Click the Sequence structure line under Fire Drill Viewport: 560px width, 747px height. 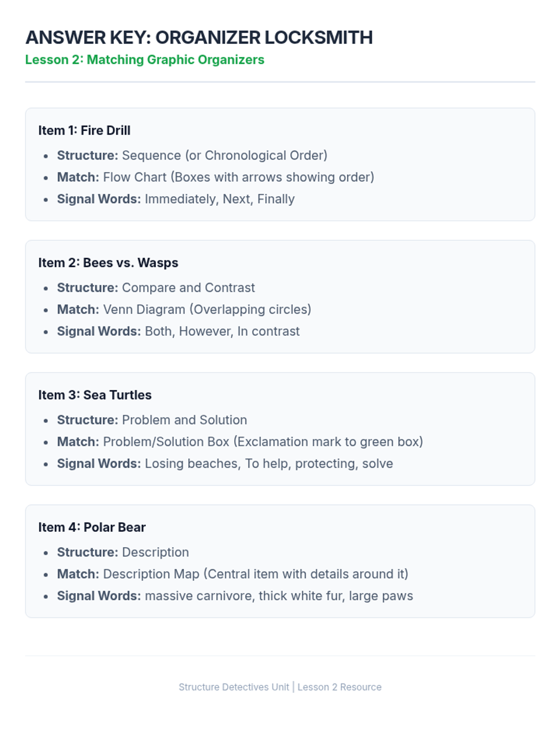click(192, 155)
